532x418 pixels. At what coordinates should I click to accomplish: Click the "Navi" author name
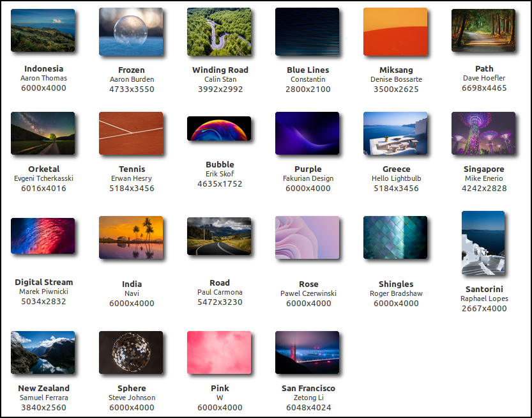pos(132,293)
